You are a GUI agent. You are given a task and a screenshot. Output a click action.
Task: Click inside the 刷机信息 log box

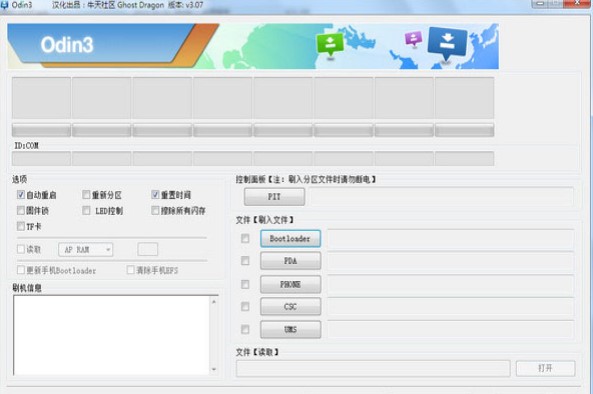[x=111, y=335]
